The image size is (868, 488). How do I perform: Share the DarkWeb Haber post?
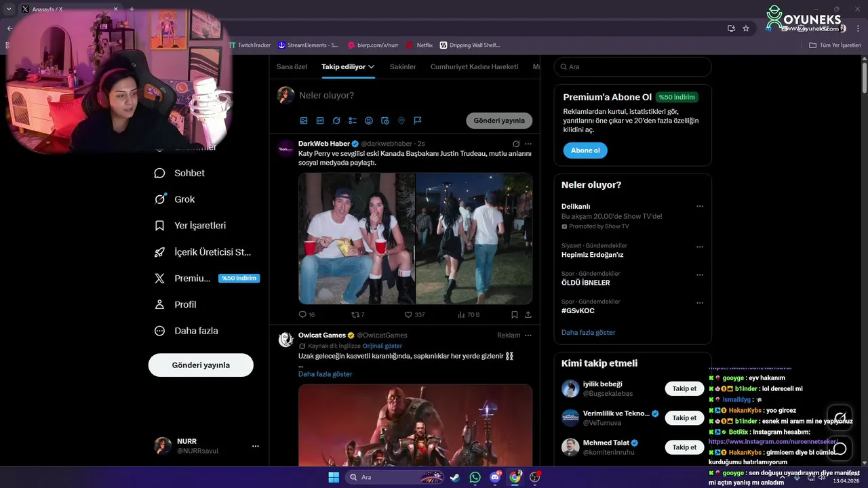pyautogui.click(x=528, y=314)
